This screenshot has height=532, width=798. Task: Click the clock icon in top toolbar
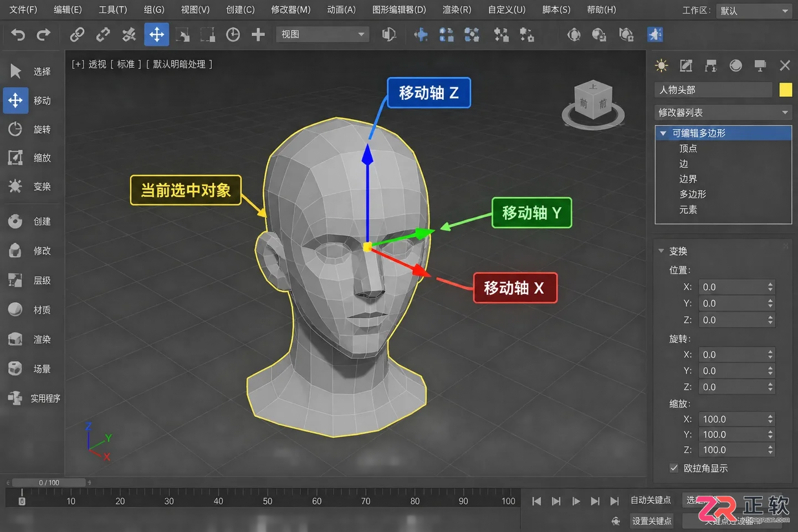233,35
